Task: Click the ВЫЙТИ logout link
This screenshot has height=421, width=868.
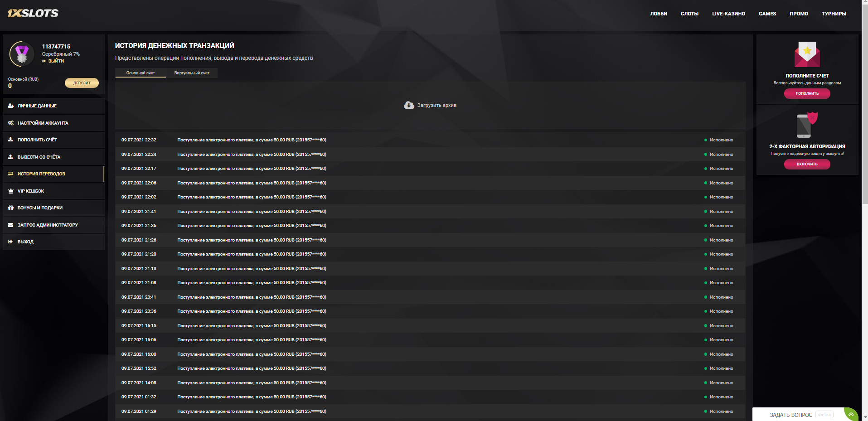Action: pos(56,61)
